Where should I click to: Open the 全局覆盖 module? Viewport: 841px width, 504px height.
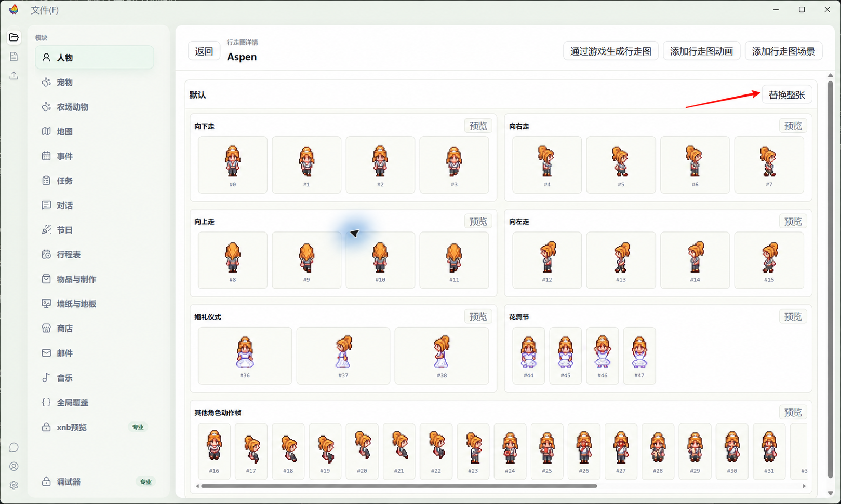click(x=95, y=402)
